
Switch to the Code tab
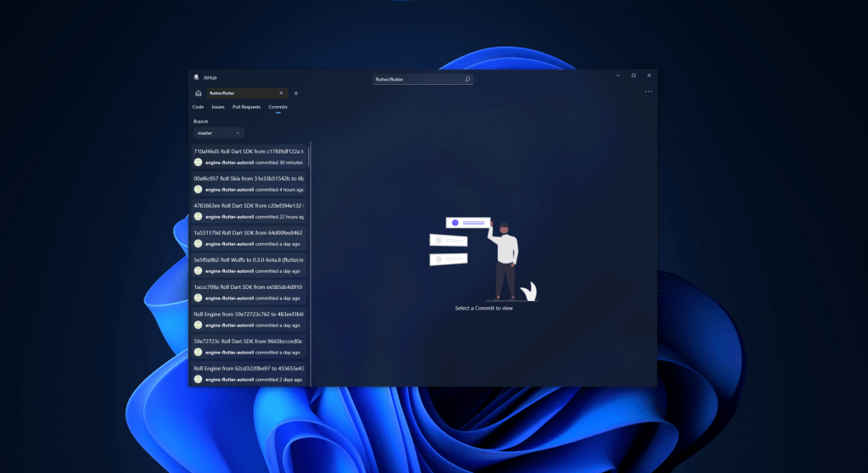pyautogui.click(x=198, y=107)
